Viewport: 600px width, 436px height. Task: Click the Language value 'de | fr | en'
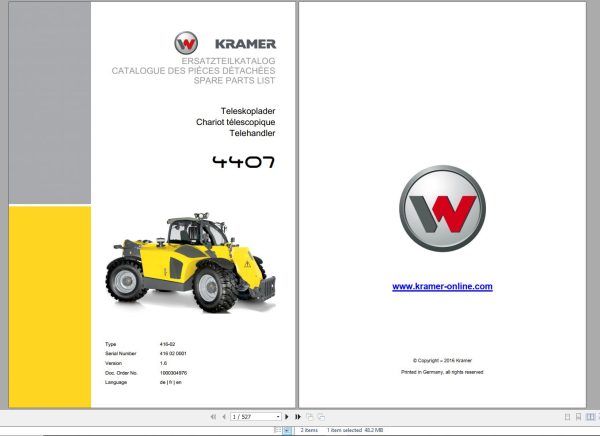(x=171, y=382)
